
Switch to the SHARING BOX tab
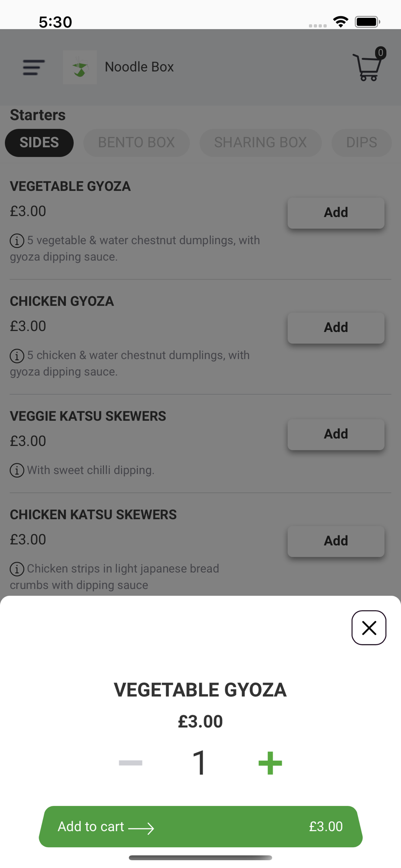tap(260, 142)
